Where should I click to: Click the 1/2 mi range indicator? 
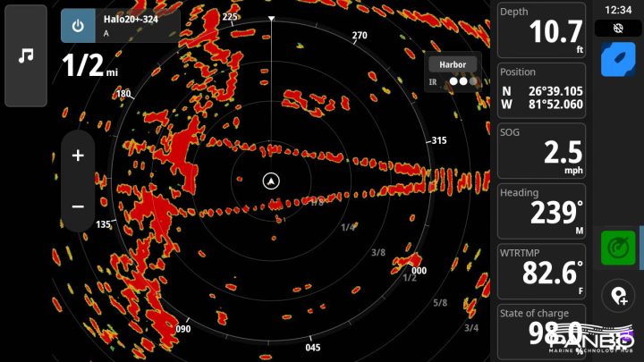[x=89, y=65]
